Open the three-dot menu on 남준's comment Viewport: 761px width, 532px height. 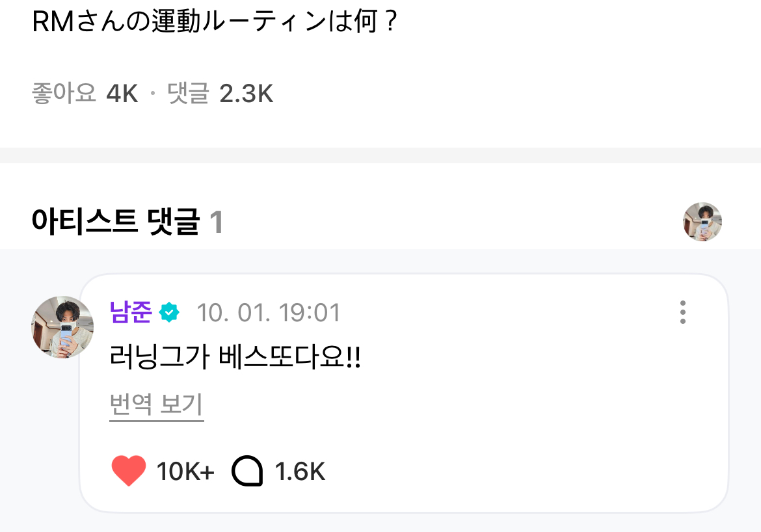tap(682, 312)
